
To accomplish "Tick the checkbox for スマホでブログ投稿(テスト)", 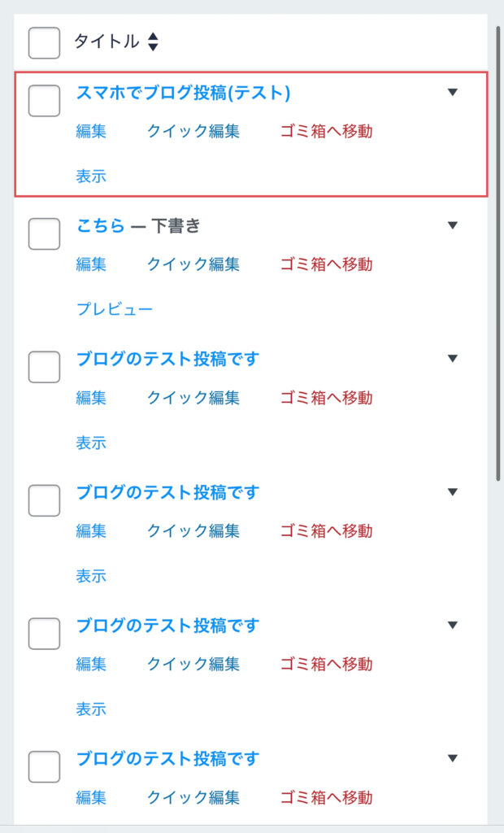I will click(x=44, y=101).
